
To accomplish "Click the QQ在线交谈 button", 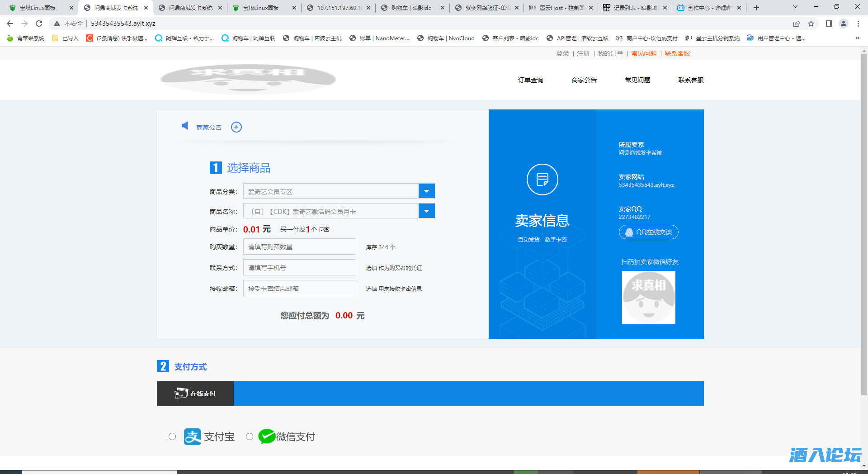I will point(648,232).
